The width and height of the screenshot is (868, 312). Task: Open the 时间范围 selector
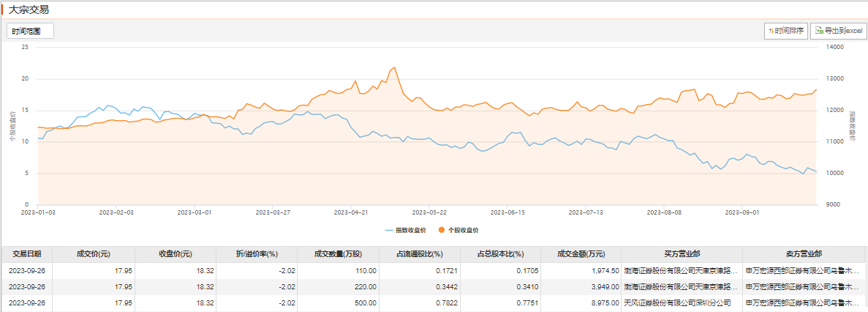[30, 31]
